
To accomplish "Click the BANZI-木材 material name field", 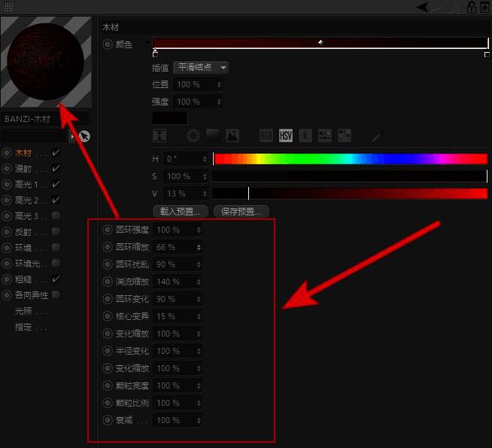I will point(45,119).
